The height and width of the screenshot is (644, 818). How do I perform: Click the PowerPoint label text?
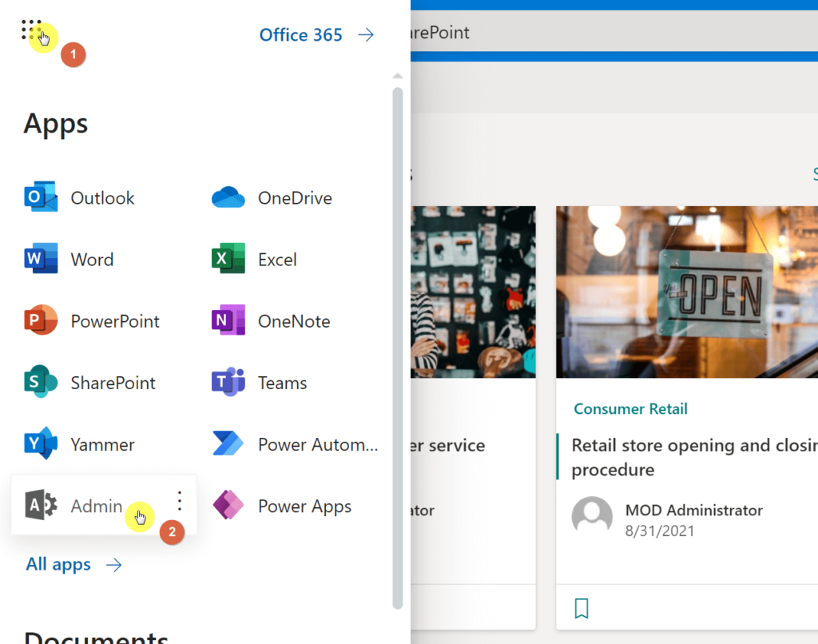[x=115, y=321]
